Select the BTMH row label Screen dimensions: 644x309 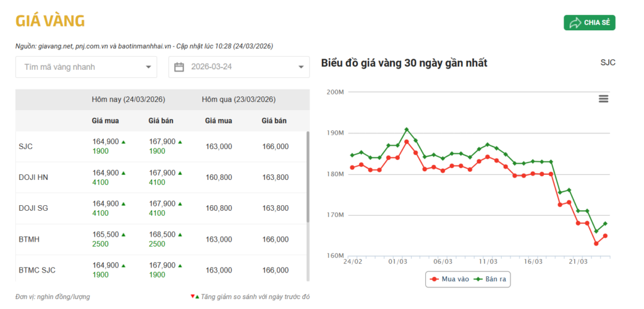[29, 240]
